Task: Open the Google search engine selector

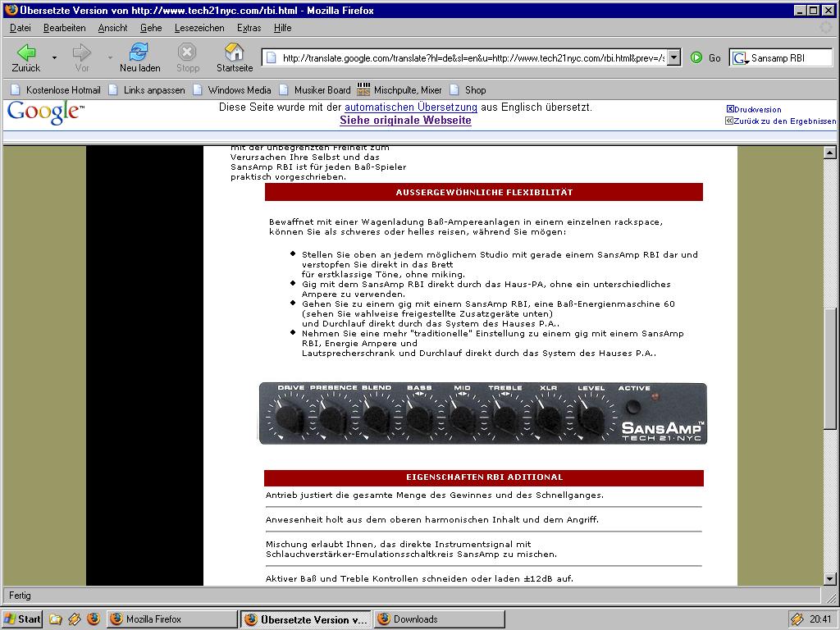Action: coord(740,58)
